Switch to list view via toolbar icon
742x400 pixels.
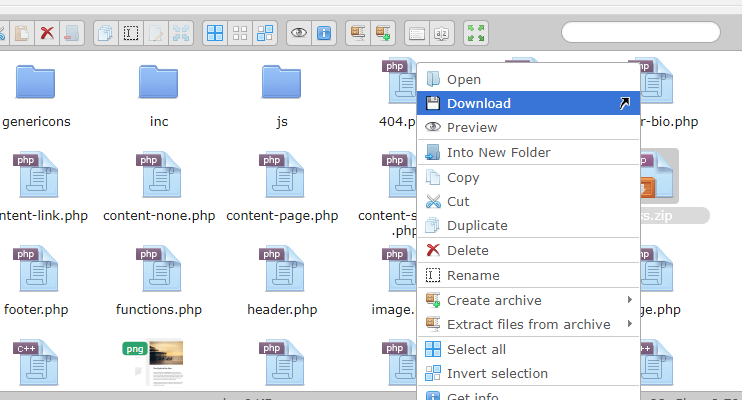[x=416, y=33]
